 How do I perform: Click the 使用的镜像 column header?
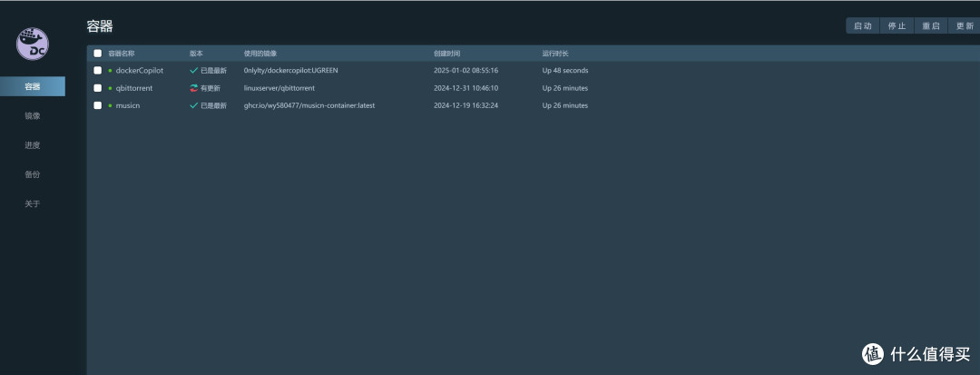[260, 54]
